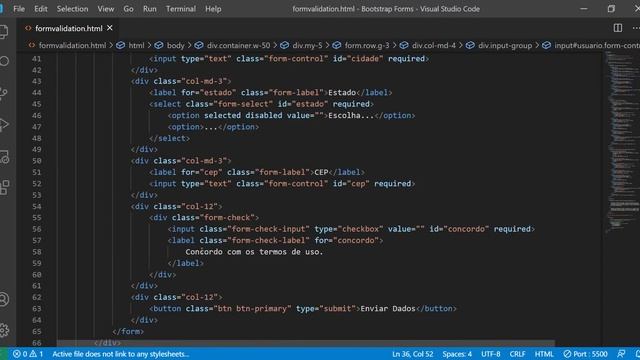Click formvalidation.html in the breadcrumb

click(x=72, y=45)
